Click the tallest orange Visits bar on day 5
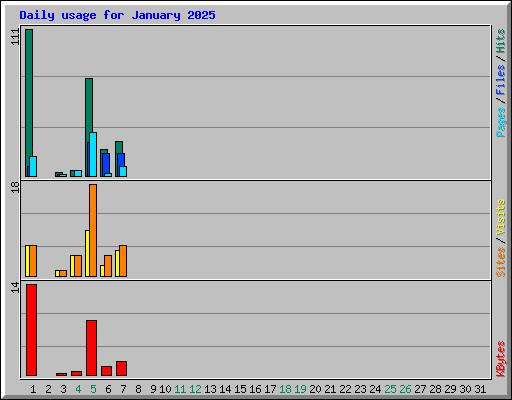This screenshot has width=512, height=400. point(93,230)
